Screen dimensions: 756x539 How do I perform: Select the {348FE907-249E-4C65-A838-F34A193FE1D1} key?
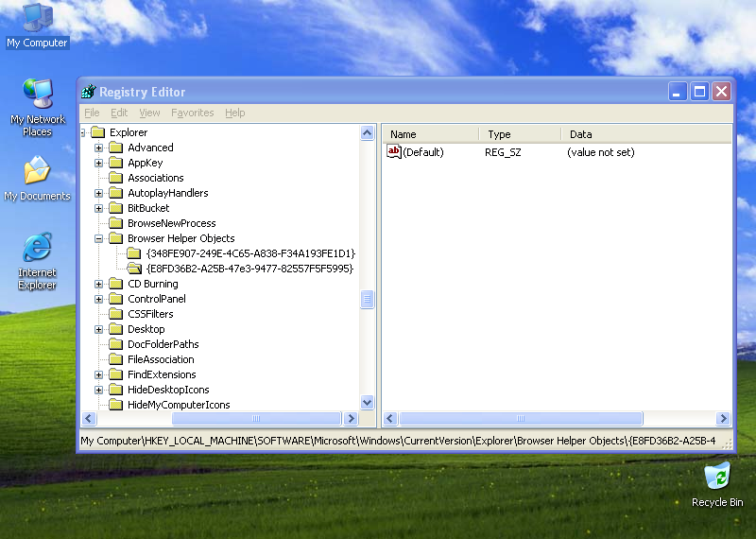click(x=250, y=253)
